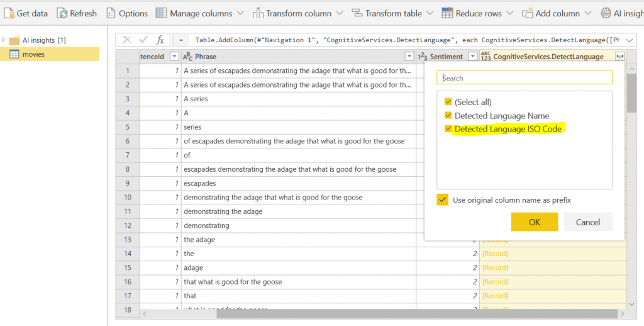This screenshot has height=326, width=644.
Task: Click the vertical scrollbar down arrow
Action: click(632, 304)
